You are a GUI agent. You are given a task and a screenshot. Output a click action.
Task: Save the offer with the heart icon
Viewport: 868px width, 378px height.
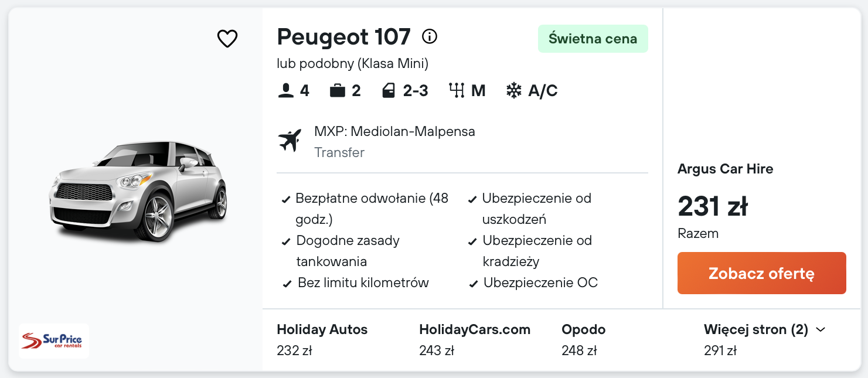tap(227, 39)
